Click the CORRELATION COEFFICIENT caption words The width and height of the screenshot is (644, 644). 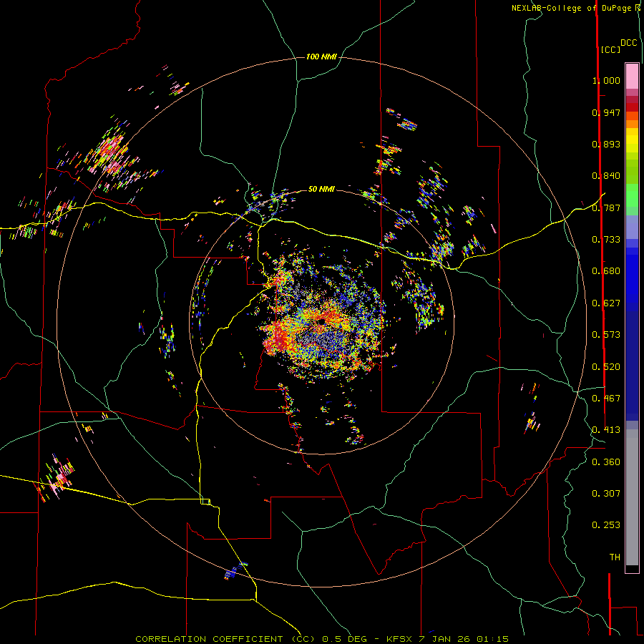[209, 639]
